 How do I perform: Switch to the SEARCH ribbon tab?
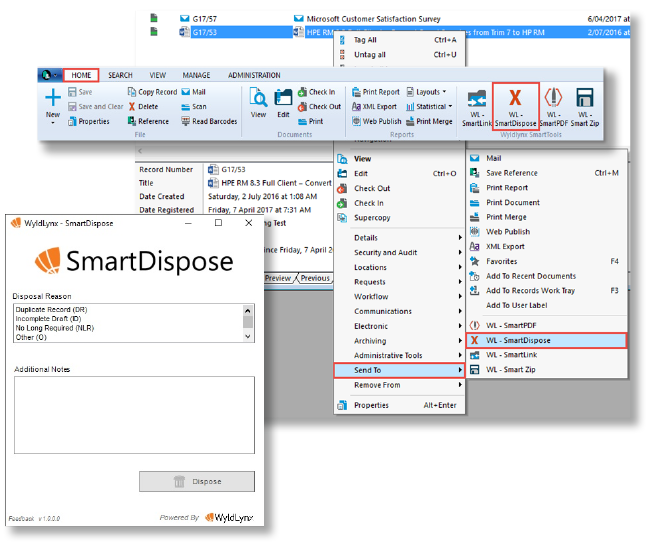(x=120, y=75)
